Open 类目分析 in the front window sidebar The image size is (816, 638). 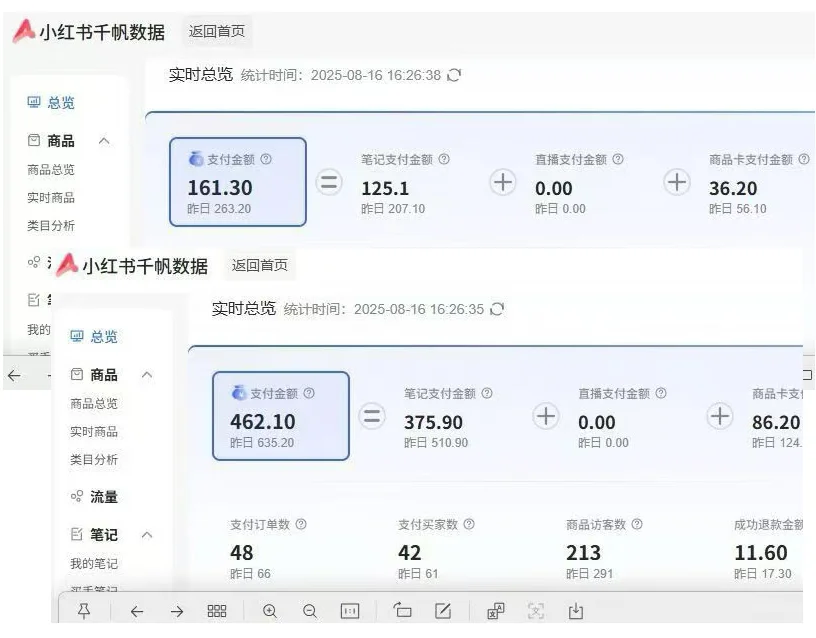tap(94, 460)
